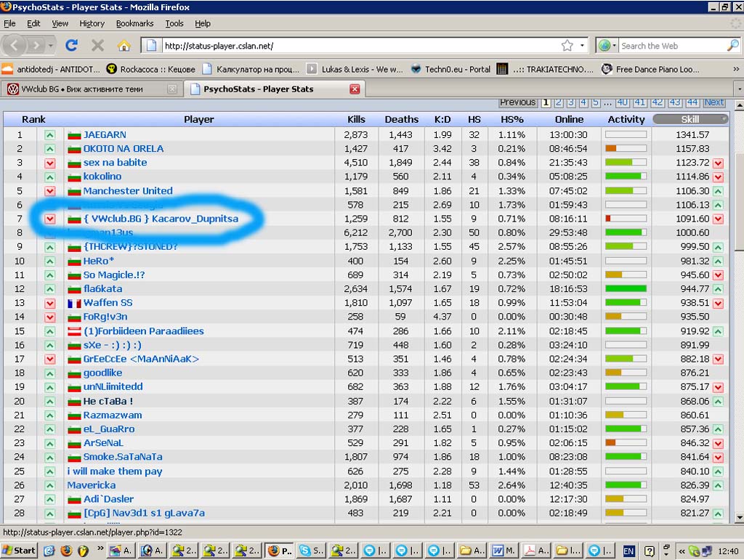The width and height of the screenshot is (744, 560).
Task: Click the search magnifier icon
Action: [x=732, y=46]
